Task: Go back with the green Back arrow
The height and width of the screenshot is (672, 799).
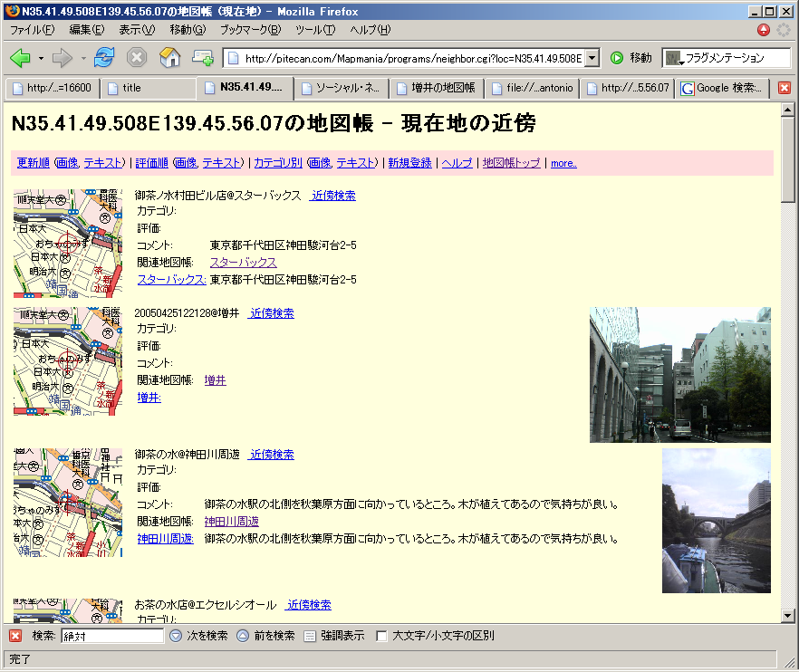Action: coord(20,58)
